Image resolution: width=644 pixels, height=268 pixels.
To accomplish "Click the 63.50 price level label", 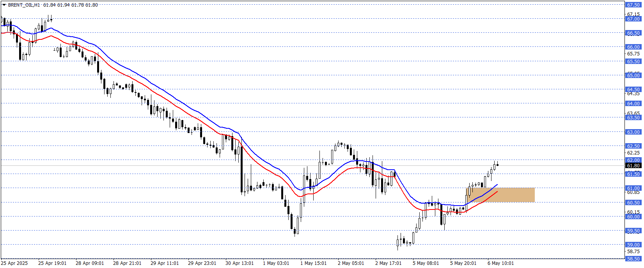I will (633, 118).
